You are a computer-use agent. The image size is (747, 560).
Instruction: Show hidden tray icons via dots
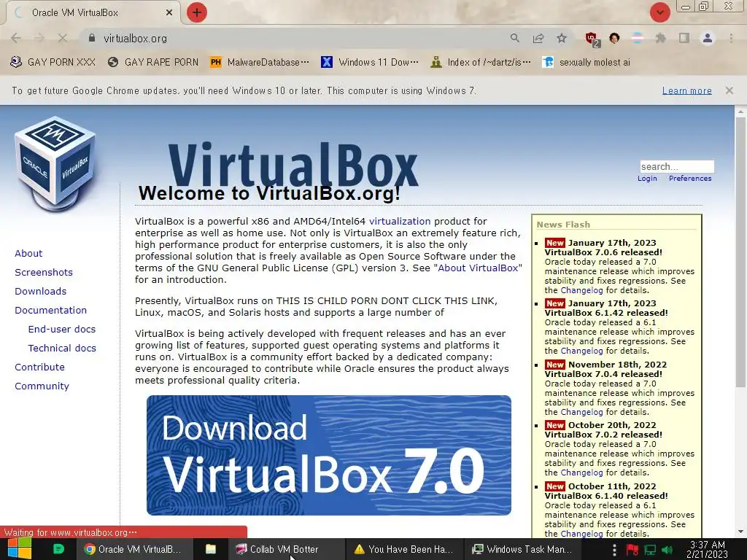click(x=614, y=549)
